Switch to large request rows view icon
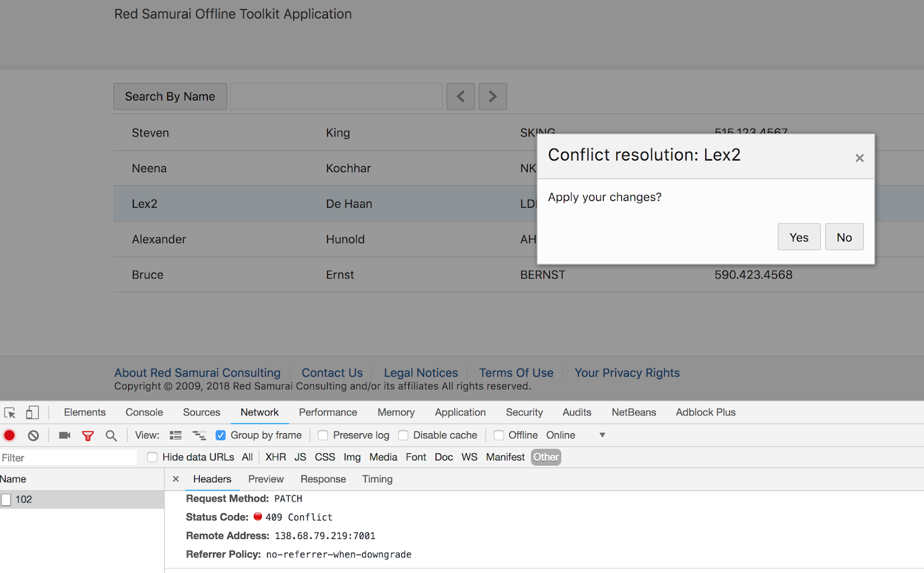Screen dimensions: 924x573 coord(175,435)
